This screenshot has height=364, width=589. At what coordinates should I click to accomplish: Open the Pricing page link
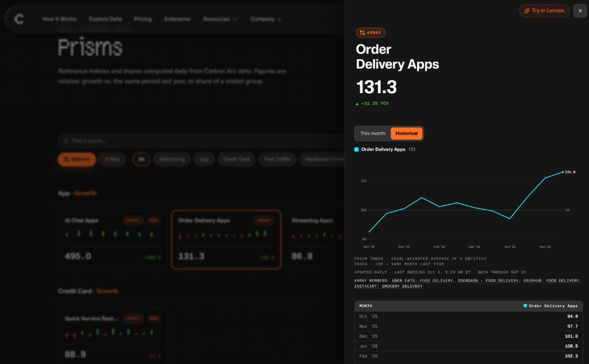[x=143, y=19]
